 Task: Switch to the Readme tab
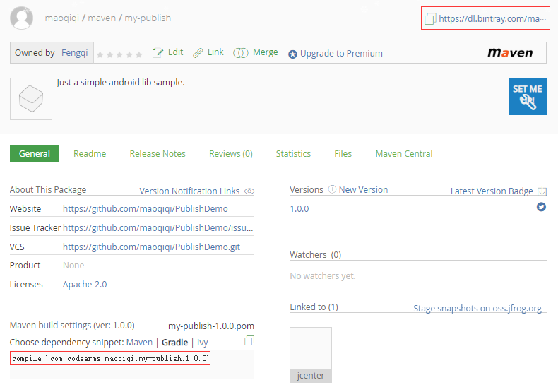pyautogui.click(x=90, y=154)
